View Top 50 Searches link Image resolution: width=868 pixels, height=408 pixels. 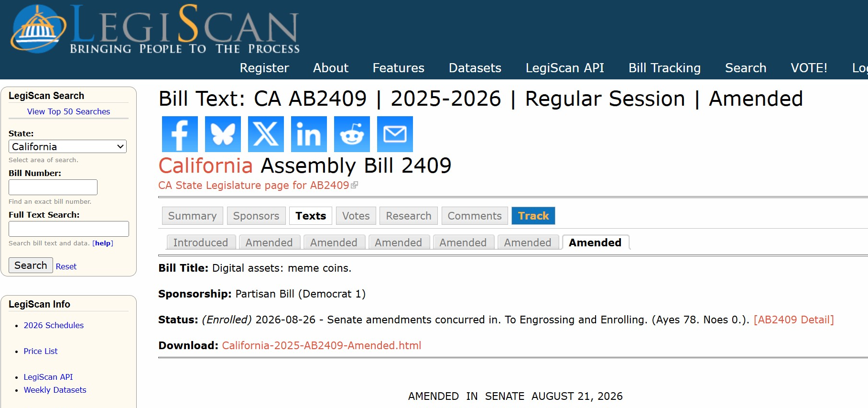click(68, 111)
